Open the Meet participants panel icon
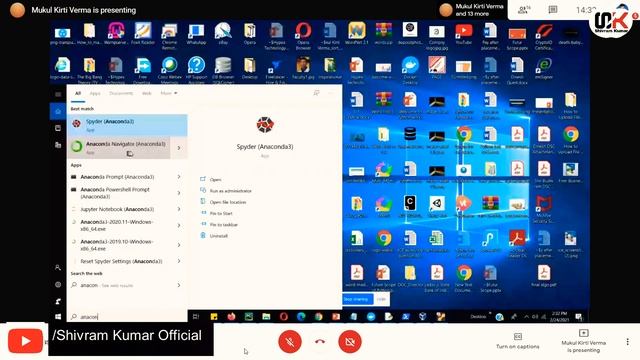 [x=524, y=10]
